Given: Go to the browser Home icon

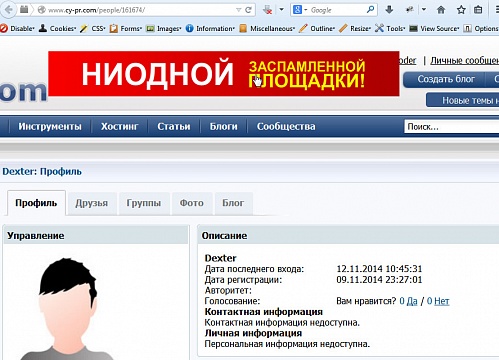Looking at the screenshot, I should (x=441, y=10).
